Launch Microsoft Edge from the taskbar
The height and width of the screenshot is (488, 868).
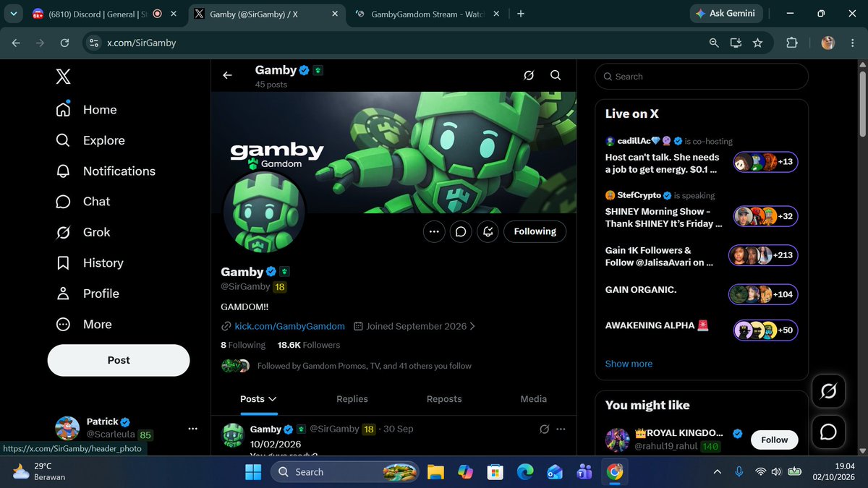click(525, 472)
